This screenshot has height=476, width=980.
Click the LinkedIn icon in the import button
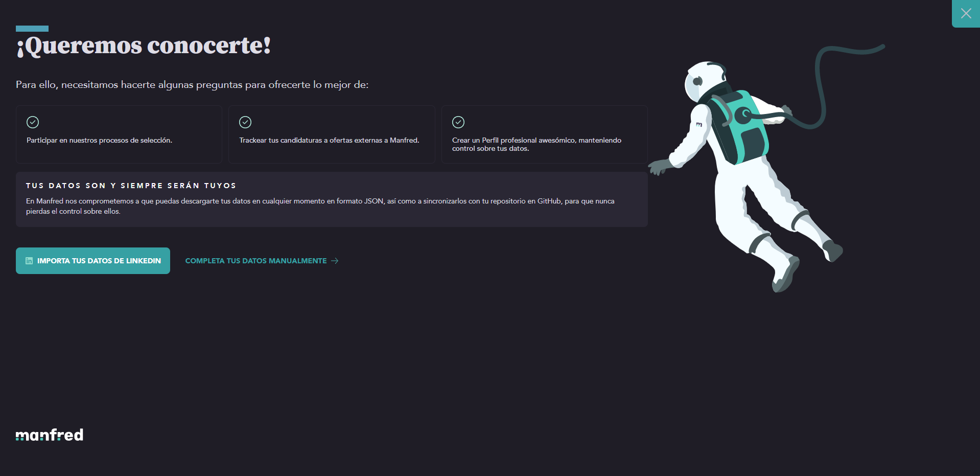point(29,261)
